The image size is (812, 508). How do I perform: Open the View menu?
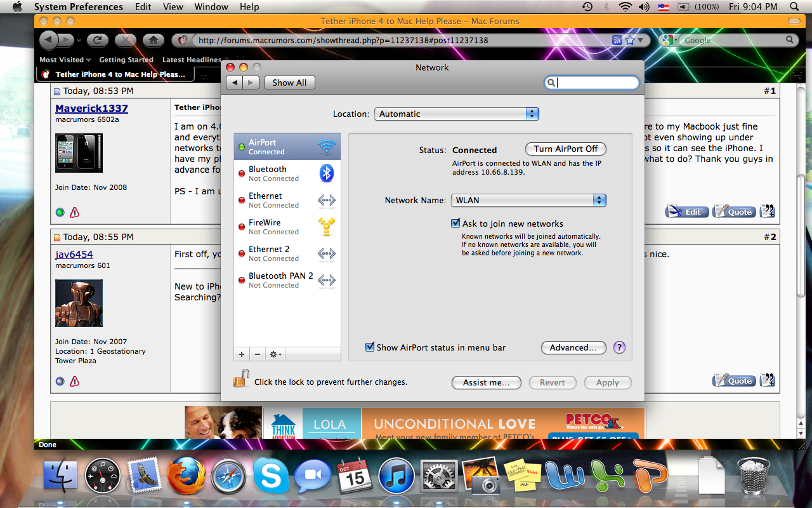coord(173,7)
